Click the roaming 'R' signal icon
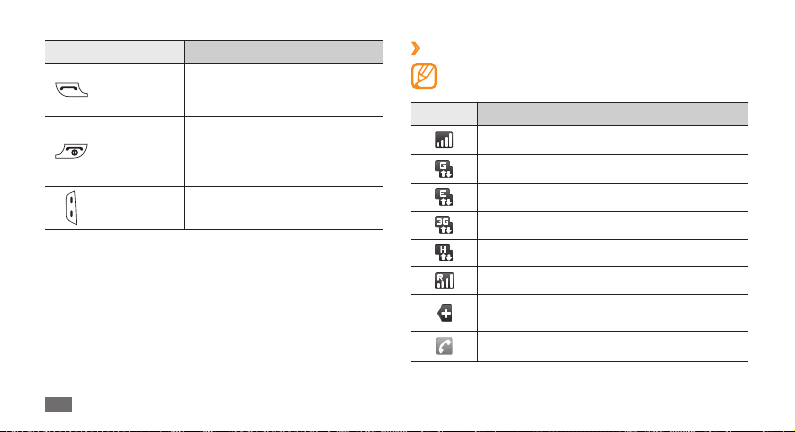 click(x=444, y=280)
